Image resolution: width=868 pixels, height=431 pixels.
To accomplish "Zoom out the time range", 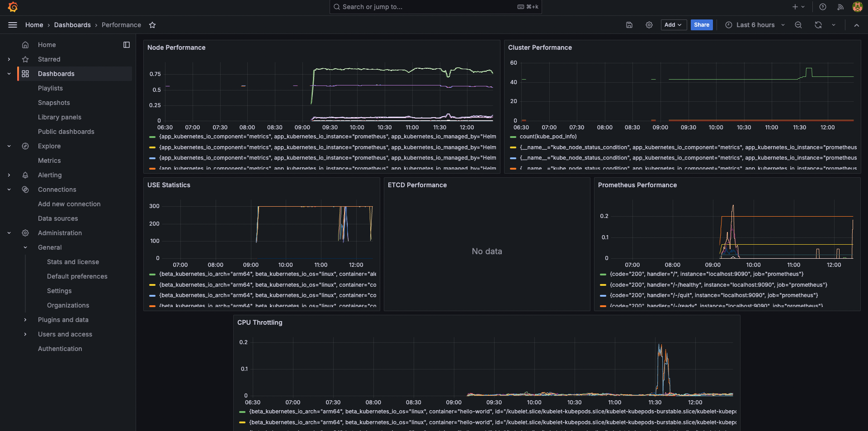I will coord(798,25).
